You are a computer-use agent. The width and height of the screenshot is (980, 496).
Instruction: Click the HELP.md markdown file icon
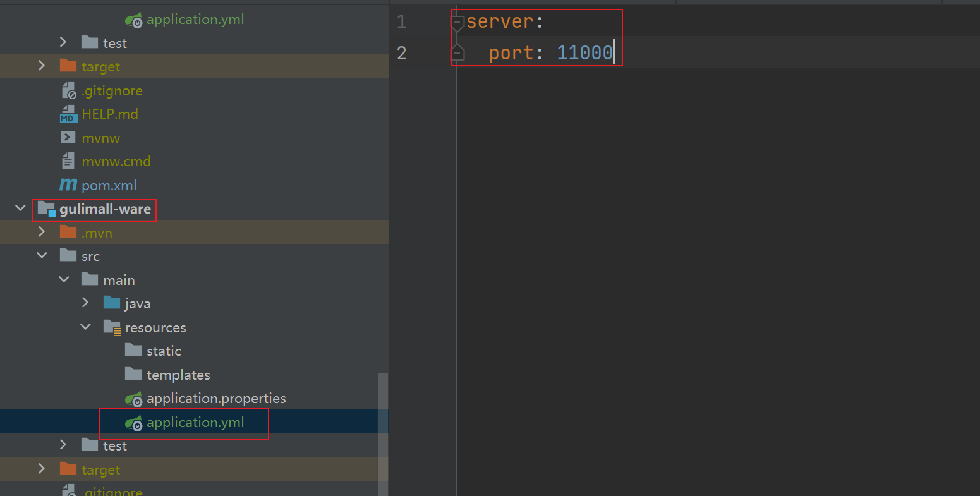click(68, 114)
